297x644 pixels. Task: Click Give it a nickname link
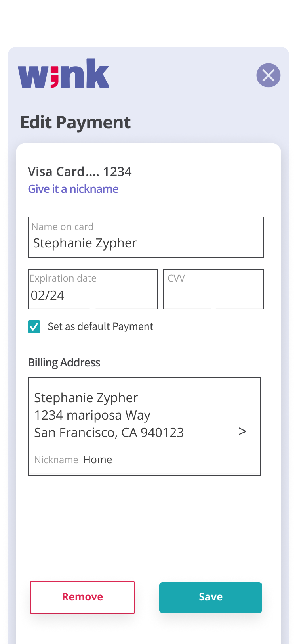73,189
